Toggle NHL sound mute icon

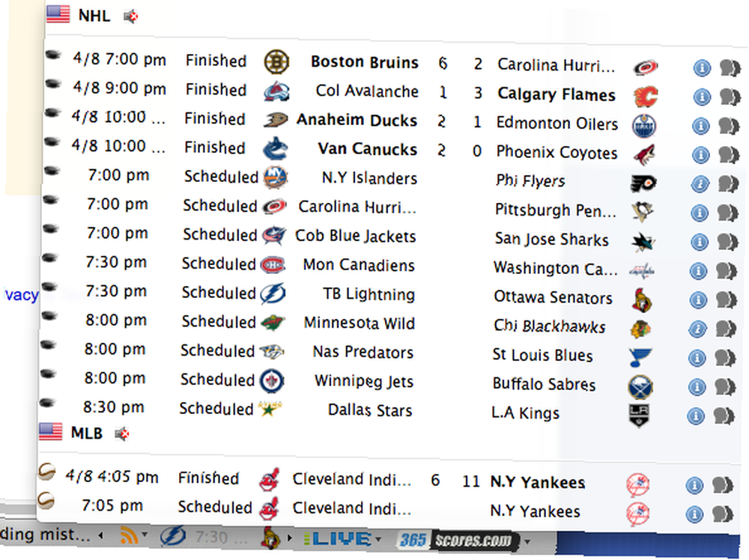[x=131, y=16]
